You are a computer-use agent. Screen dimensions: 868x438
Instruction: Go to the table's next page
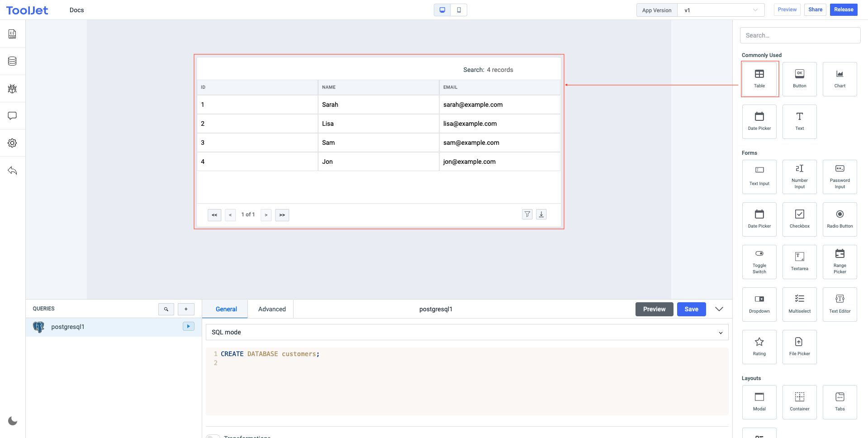266,215
